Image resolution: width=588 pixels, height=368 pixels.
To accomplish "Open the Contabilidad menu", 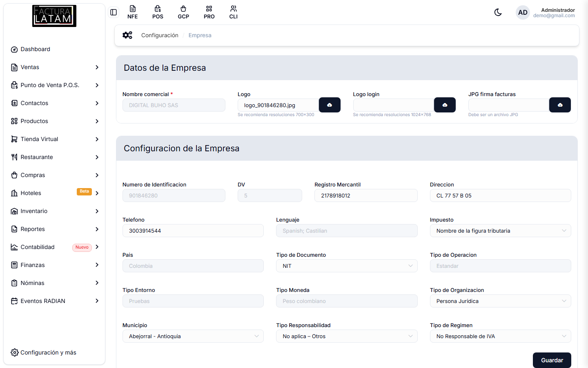I will coord(54,247).
